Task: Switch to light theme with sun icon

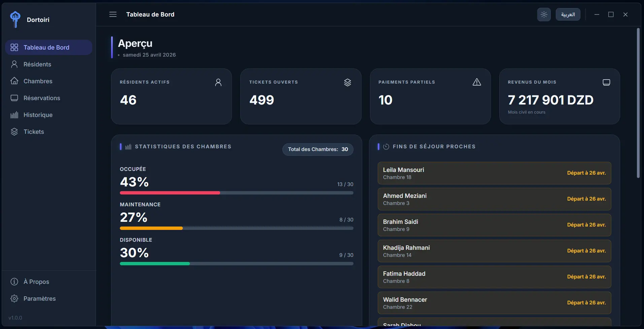Action: coord(544,14)
